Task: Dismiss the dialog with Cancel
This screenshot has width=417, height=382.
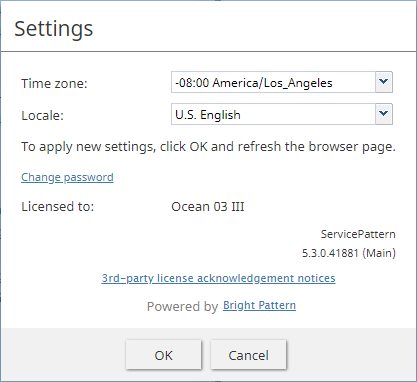Action: [248, 355]
